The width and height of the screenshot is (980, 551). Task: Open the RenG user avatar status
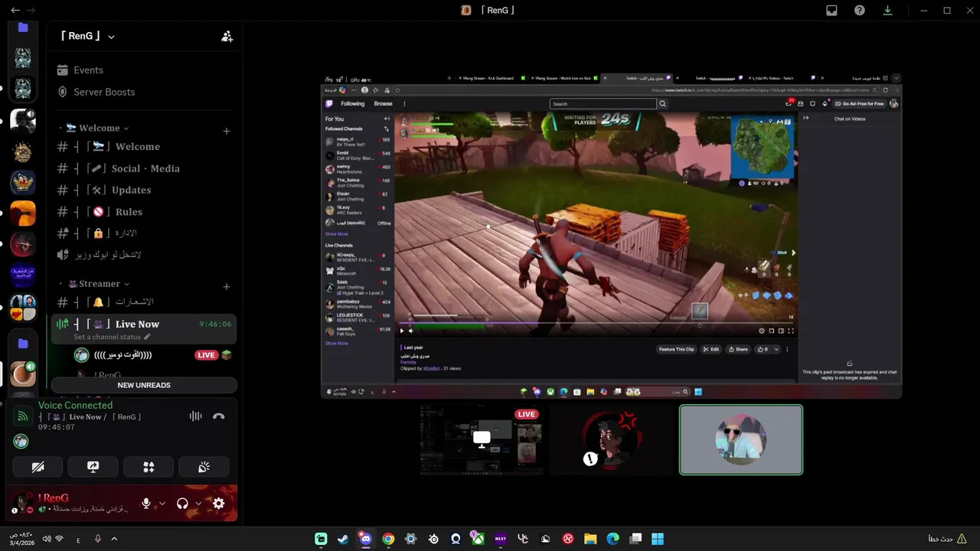pos(21,503)
